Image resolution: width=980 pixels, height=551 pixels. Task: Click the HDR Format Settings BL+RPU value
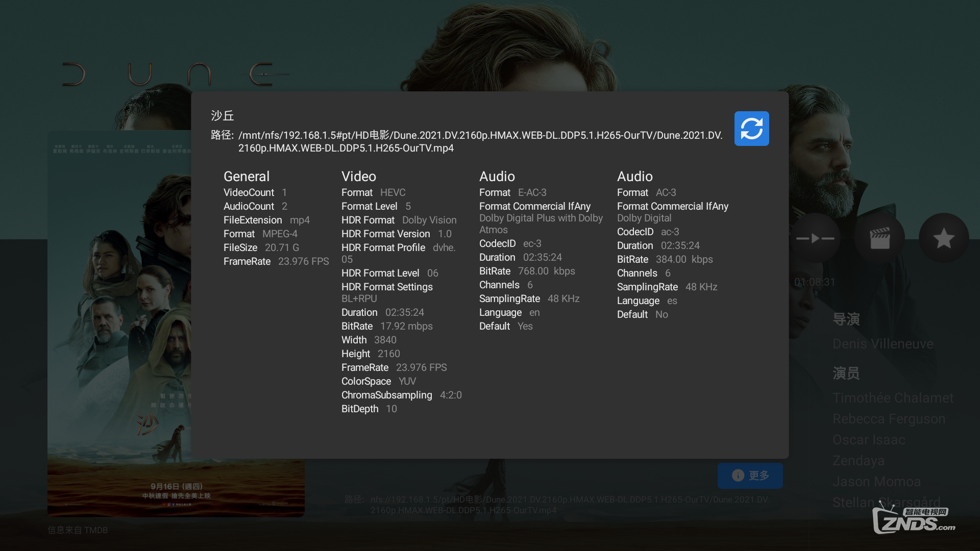(359, 298)
